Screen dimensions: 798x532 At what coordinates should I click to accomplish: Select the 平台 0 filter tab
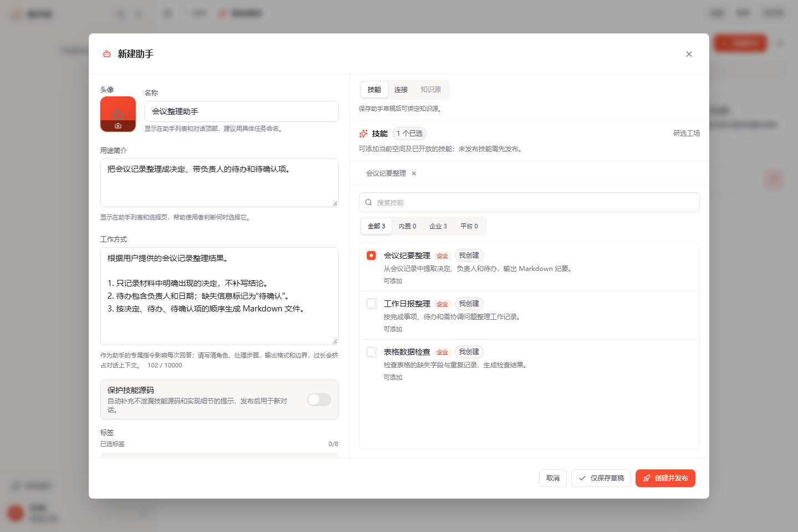point(469,226)
